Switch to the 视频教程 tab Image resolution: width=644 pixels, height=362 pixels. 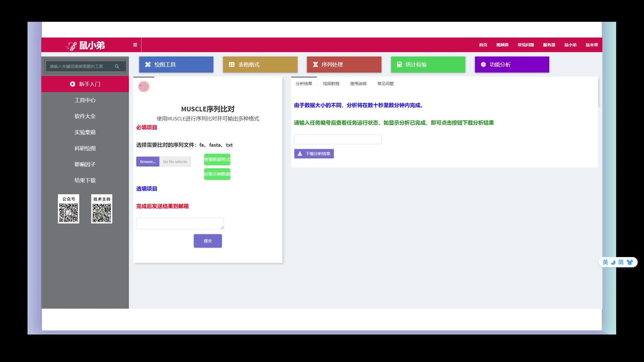[331, 84]
